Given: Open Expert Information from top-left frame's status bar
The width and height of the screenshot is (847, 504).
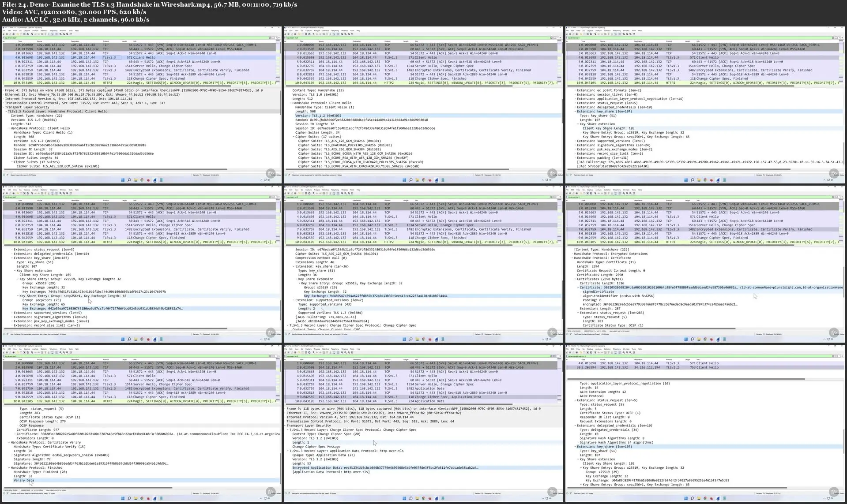Looking at the screenshot, I should point(4,175).
